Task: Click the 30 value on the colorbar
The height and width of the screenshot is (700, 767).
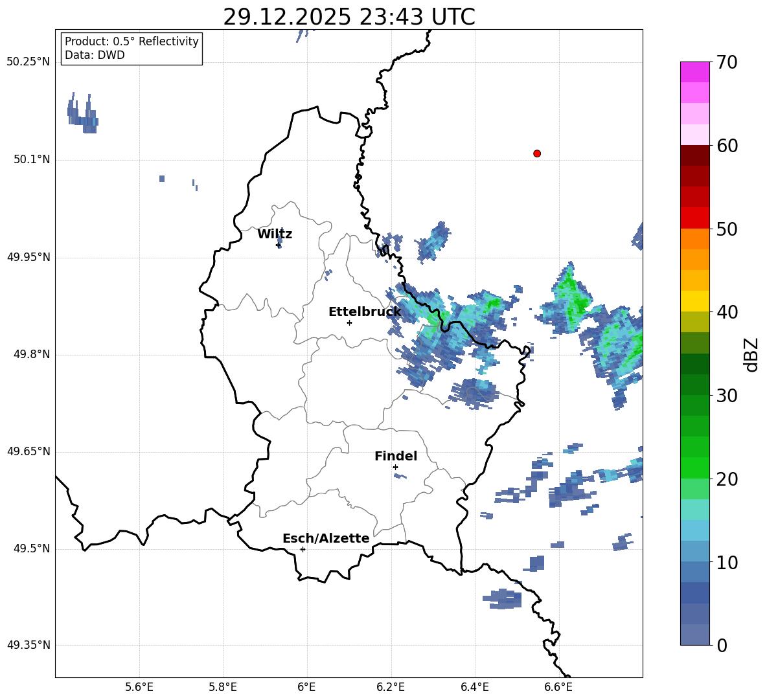Action: pyautogui.click(x=726, y=396)
